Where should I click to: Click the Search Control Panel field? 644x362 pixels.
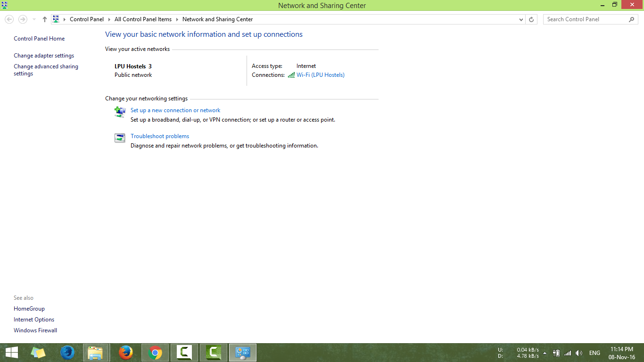(x=585, y=19)
